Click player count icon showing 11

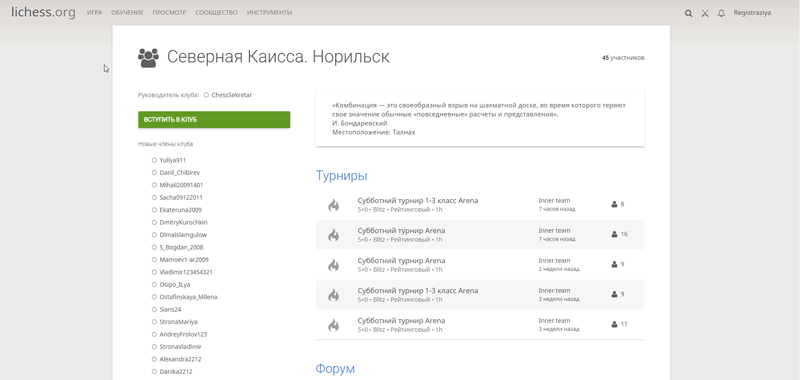click(x=614, y=324)
